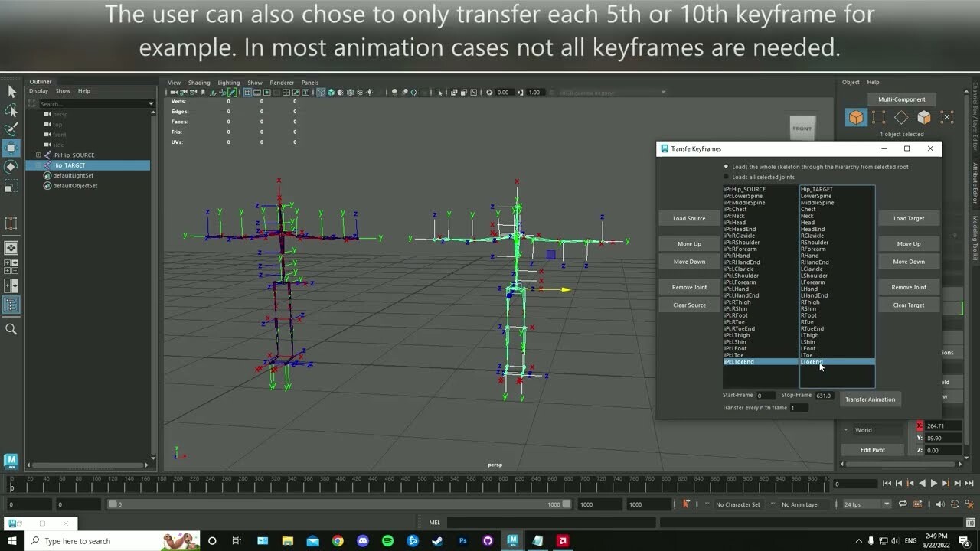Click the Clear Target button
The width and height of the screenshot is (980, 551).
(909, 305)
